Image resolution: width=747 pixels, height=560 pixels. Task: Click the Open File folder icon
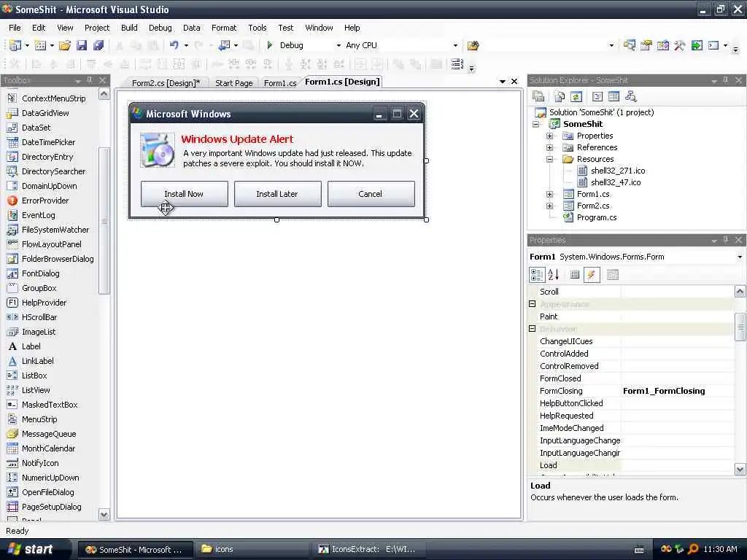point(65,45)
